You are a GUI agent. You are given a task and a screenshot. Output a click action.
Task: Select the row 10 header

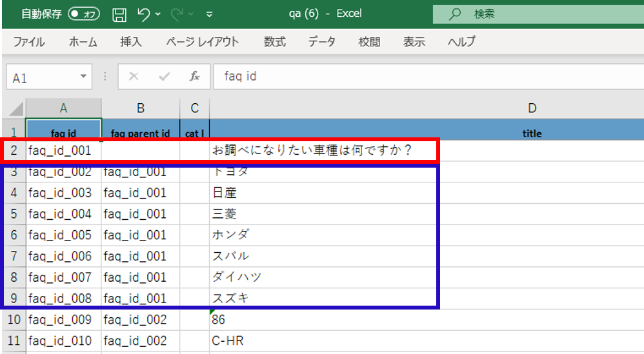pos(14,320)
